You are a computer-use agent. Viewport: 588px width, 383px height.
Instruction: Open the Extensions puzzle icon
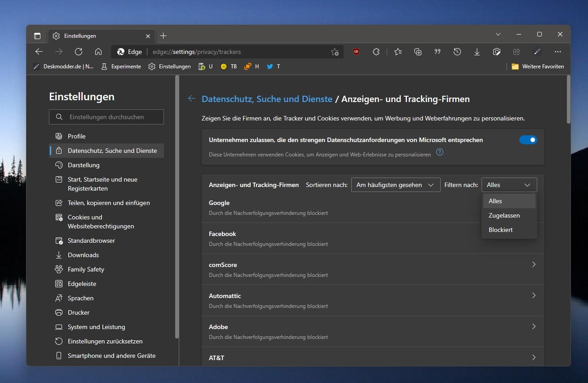click(376, 52)
